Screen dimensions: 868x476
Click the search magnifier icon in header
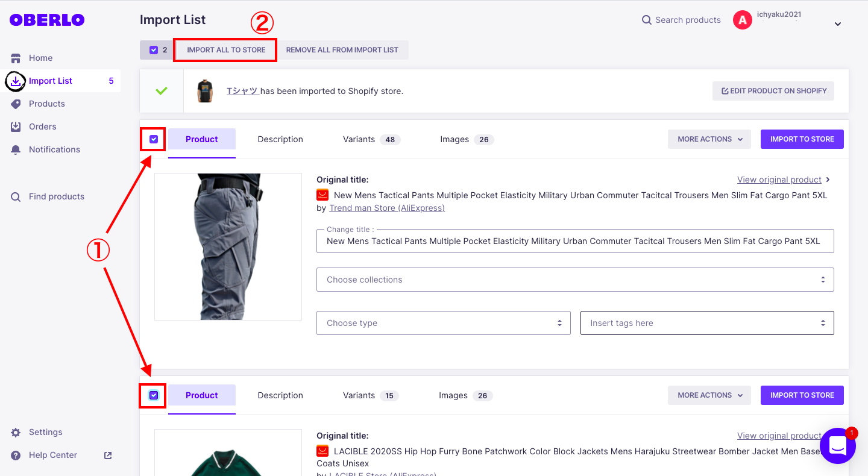coord(647,20)
